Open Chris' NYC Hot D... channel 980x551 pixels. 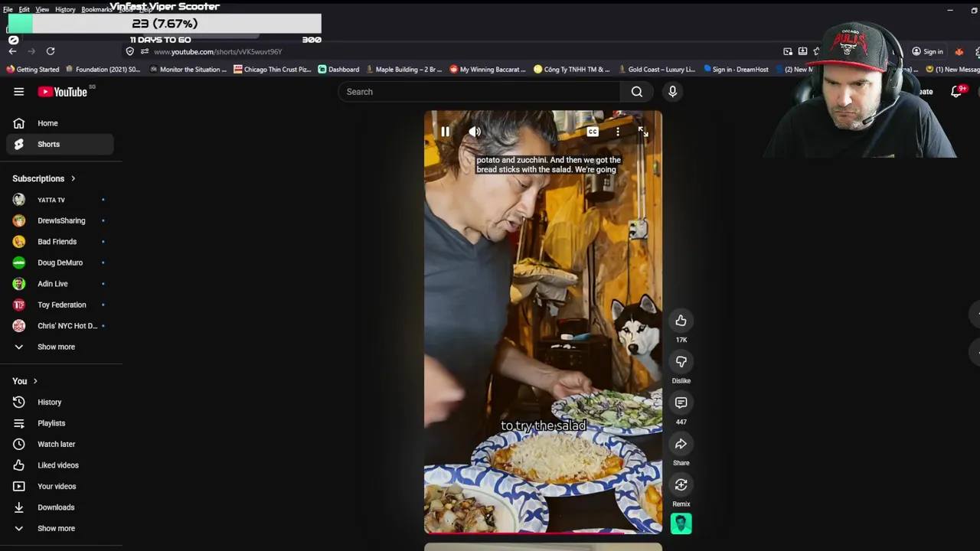(60, 326)
